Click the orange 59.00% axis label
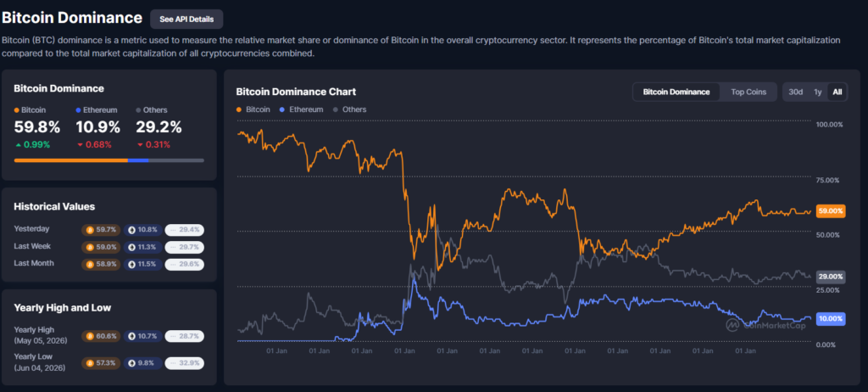The width and height of the screenshot is (868, 392). 831,211
